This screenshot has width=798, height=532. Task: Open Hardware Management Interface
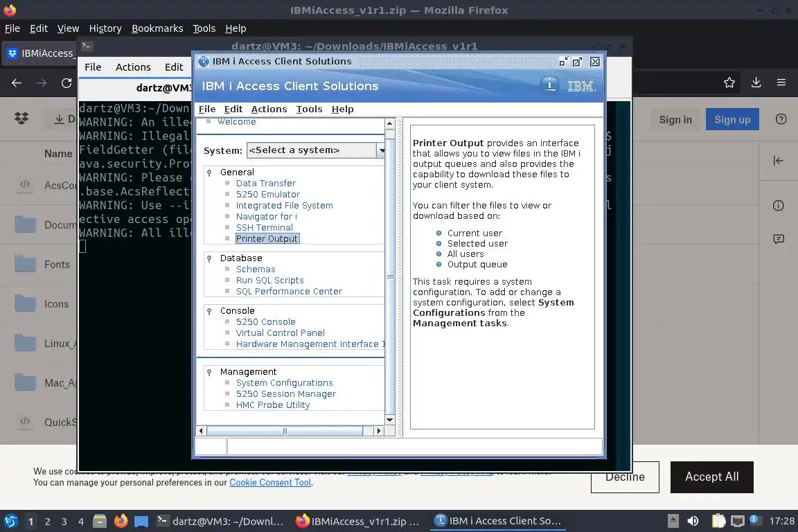coord(310,345)
